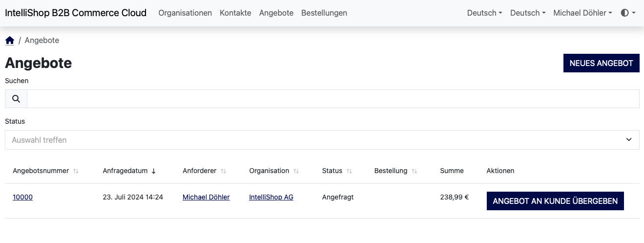The width and height of the screenshot is (644, 243).
Task: Click IntelliShop B2B Commerce Cloud brand
Action: pos(76,13)
